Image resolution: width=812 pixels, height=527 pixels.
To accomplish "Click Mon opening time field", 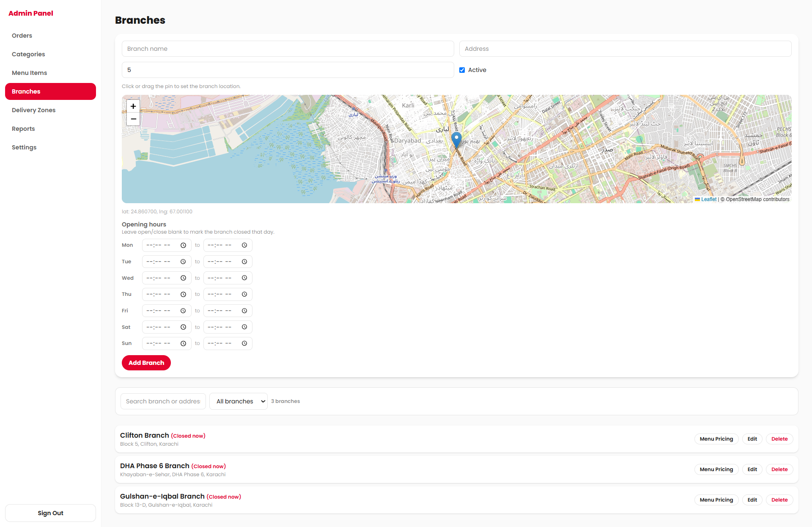I will tap(167, 246).
